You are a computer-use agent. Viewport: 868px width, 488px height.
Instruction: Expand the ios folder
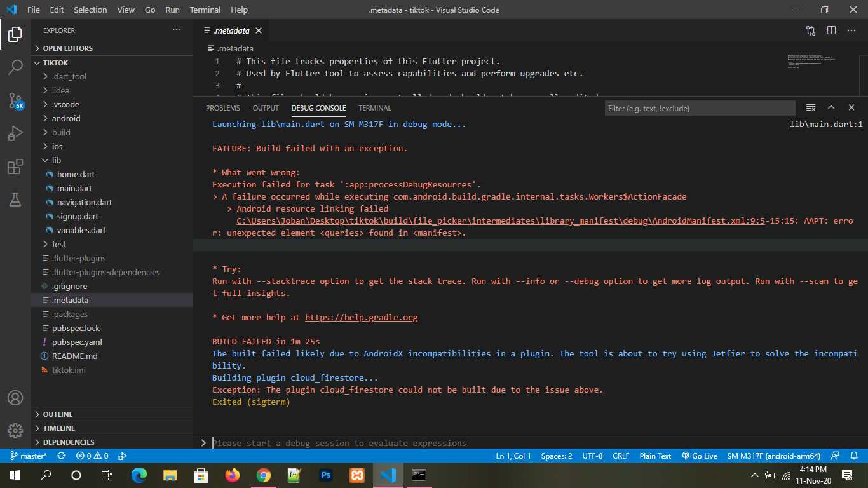pos(112,146)
